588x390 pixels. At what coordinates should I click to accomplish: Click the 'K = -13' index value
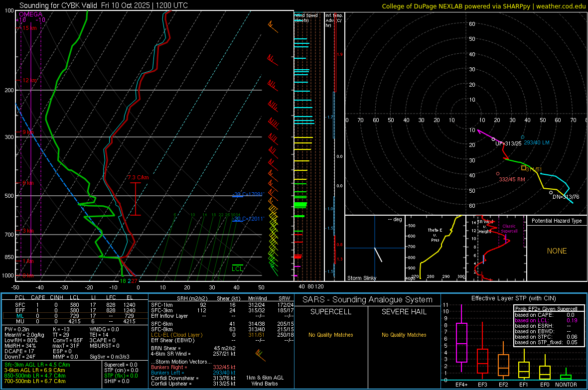pos(61,329)
